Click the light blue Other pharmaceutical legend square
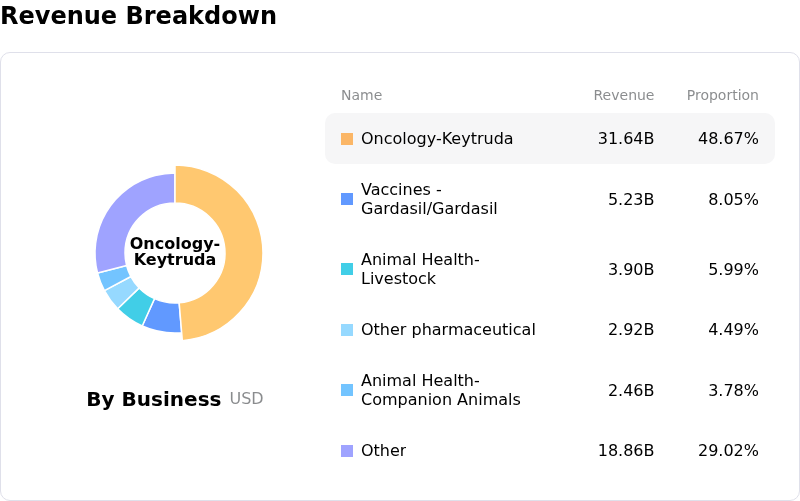 [347, 330]
